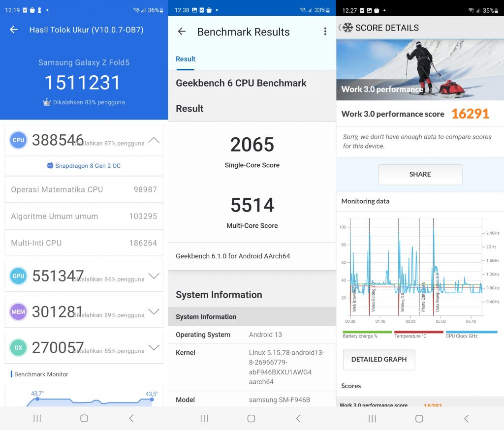Image resolution: width=504 pixels, height=430 pixels.
Task: Tap the total score 1511231
Action: tap(82, 83)
